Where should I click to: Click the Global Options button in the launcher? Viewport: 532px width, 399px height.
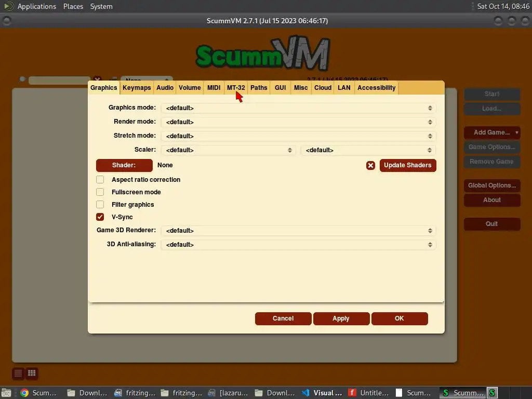coord(492,185)
